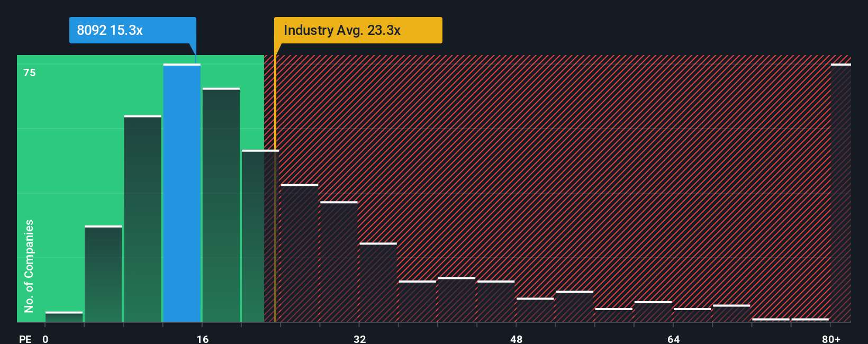
Task: Click the tallest dark green bar beside the blue one
Action: click(x=221, y=205)
